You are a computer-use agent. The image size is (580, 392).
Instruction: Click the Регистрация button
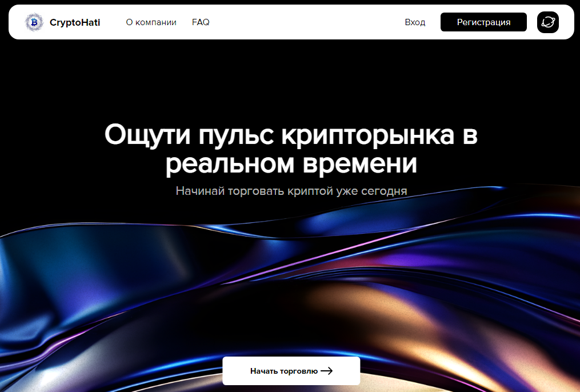point(483,22)
